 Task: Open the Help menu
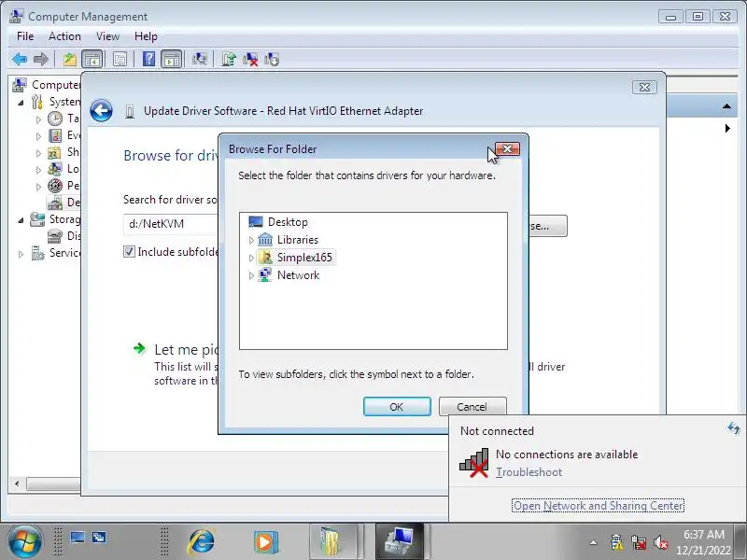click(x=146, y=36)
